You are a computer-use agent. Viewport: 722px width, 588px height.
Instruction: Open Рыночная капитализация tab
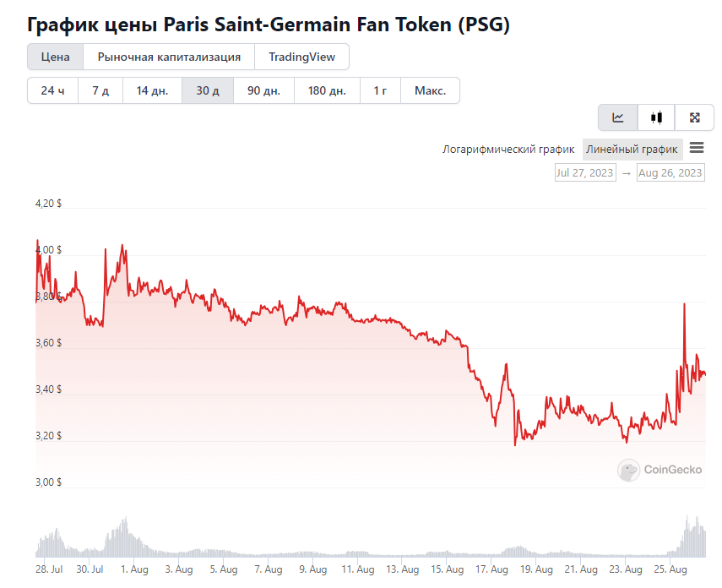(x=169, y=57)
